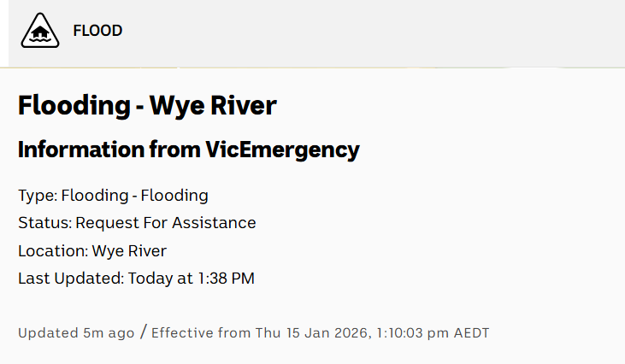Click the 'Status:' field label
This screenshot has height=364, width=625.
coord(44,223)
